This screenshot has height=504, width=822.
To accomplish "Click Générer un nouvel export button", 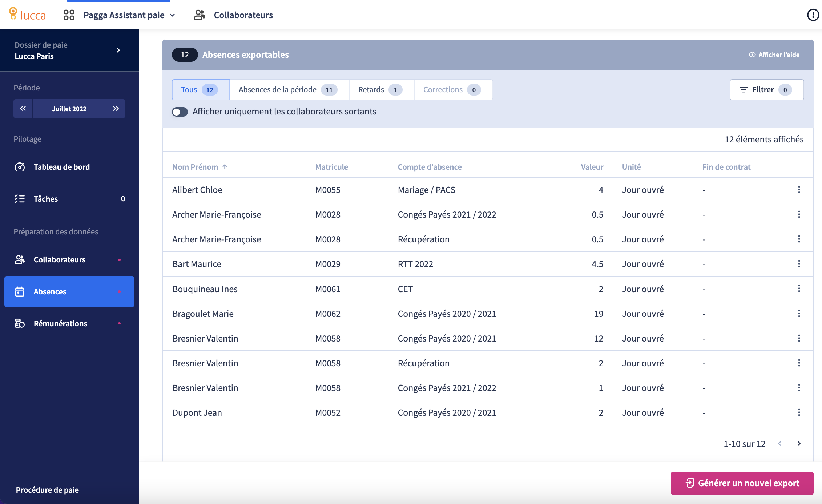I will tap(742, 483).
